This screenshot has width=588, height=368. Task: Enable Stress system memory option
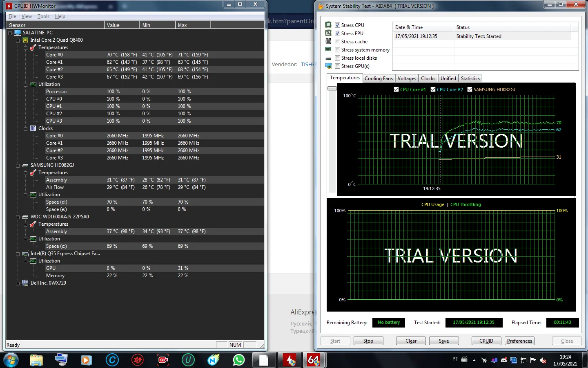(337, 50)
